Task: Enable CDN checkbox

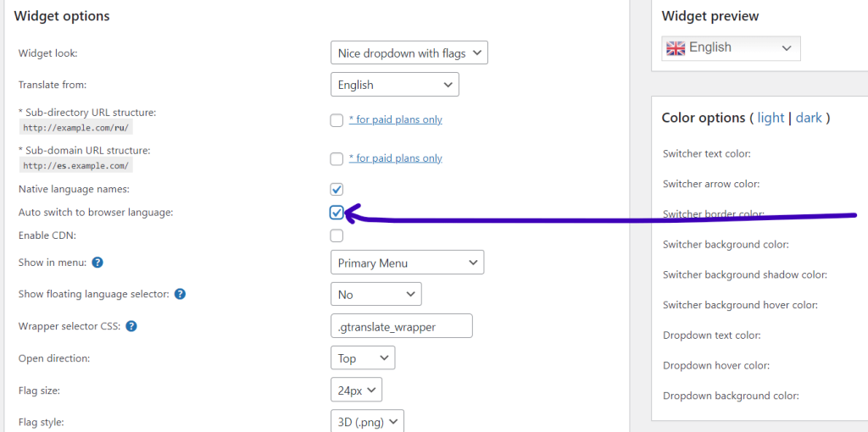Action: (337, 235)
